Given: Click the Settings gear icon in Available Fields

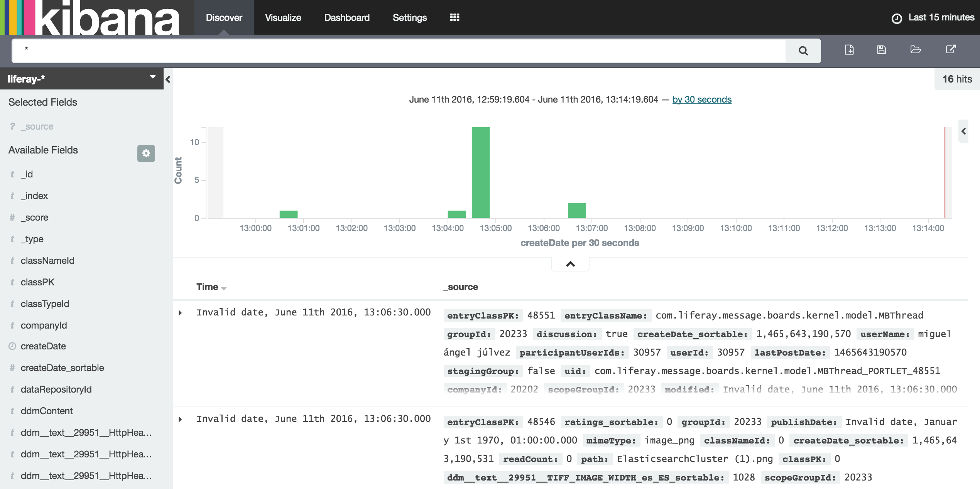Looking at the screenshot, I should click(x=145, y=152).
